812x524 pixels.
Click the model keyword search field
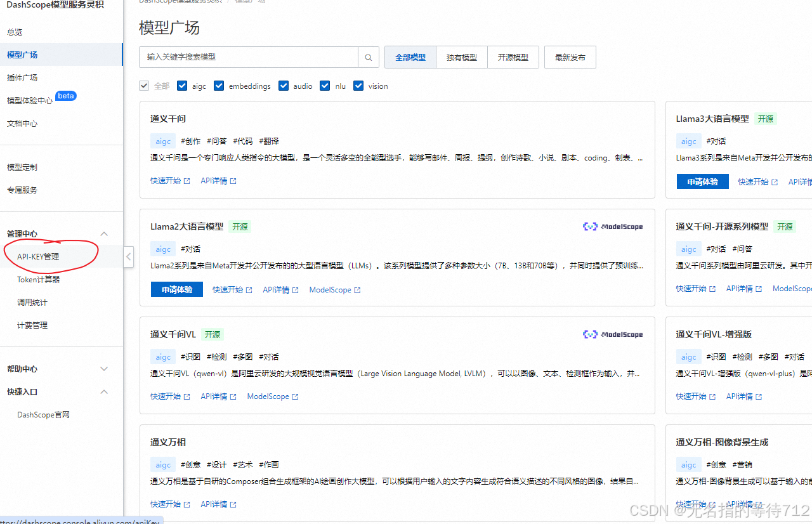tap(249, 57)
